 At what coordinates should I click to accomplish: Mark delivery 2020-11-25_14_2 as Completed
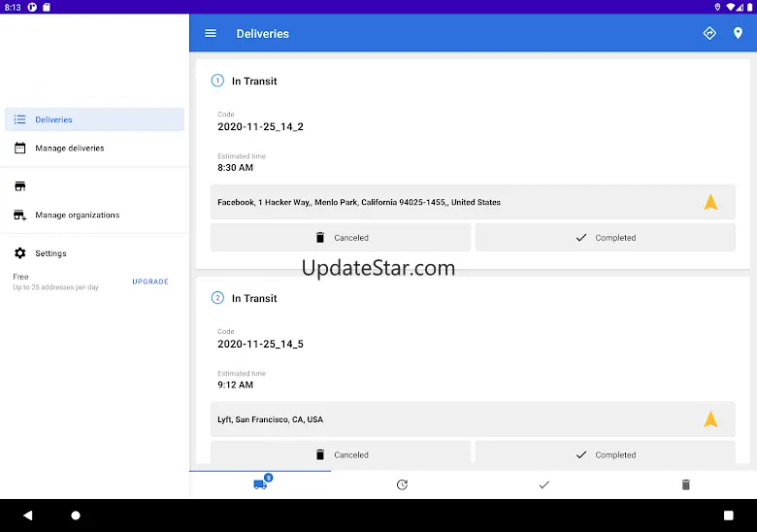606,238
